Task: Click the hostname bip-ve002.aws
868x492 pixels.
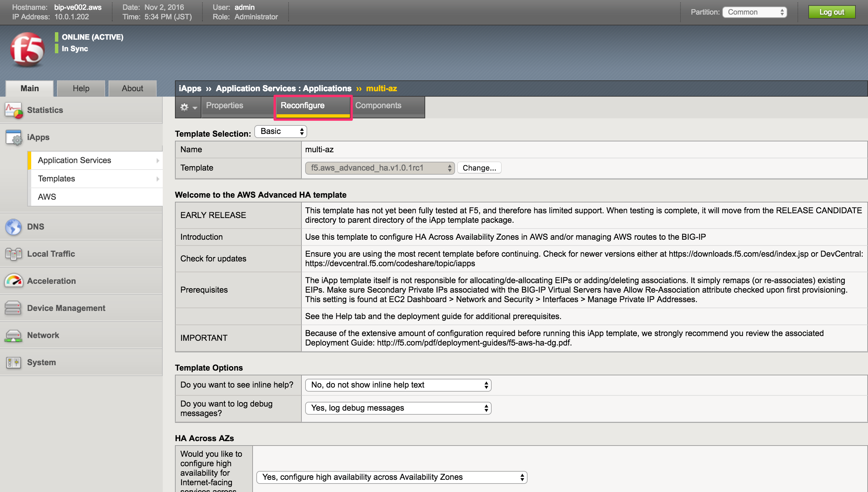Action: [78, 7]
